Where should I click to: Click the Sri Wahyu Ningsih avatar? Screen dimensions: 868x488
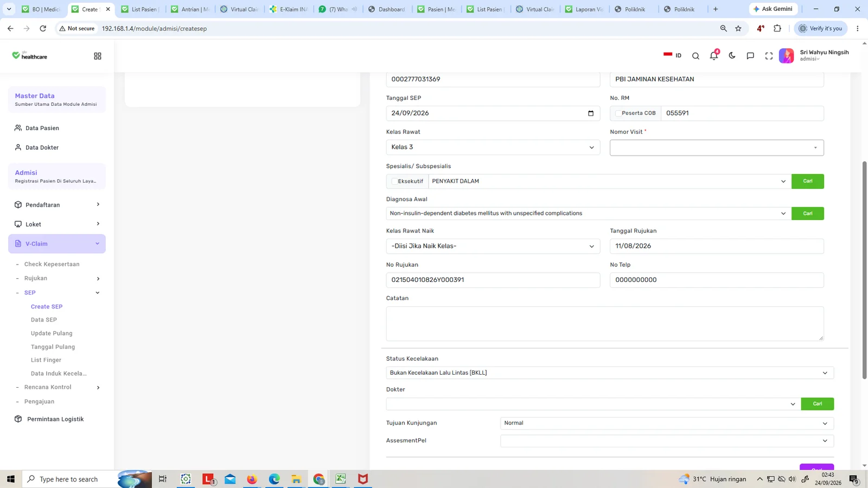point(787,55)
